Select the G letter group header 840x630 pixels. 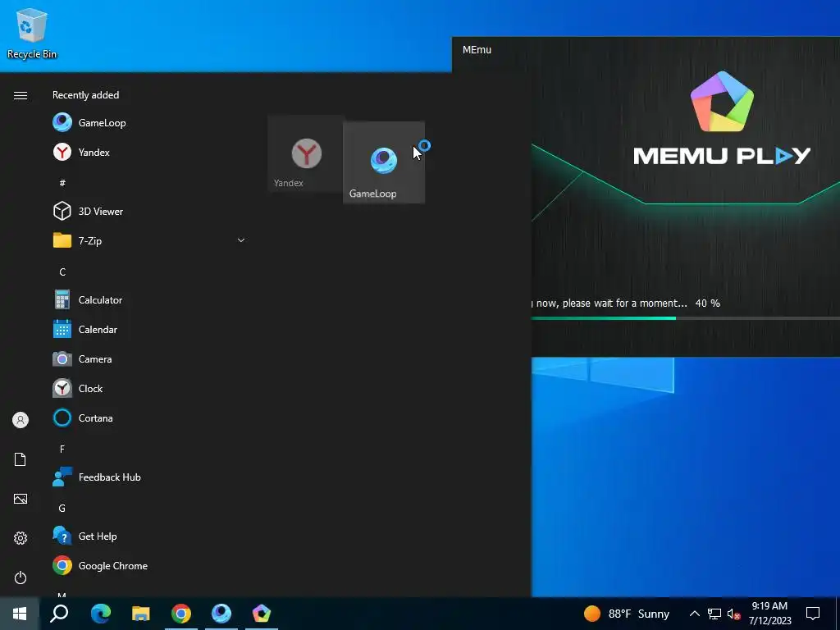[62, 508]
